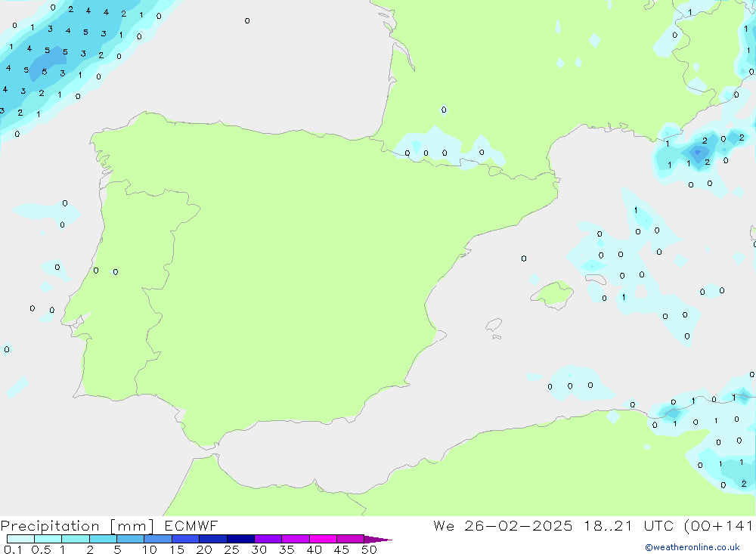Click the legend label '25'
Image resolution: width=756 pixels, height=554 pixels.
tap(232, 549)
